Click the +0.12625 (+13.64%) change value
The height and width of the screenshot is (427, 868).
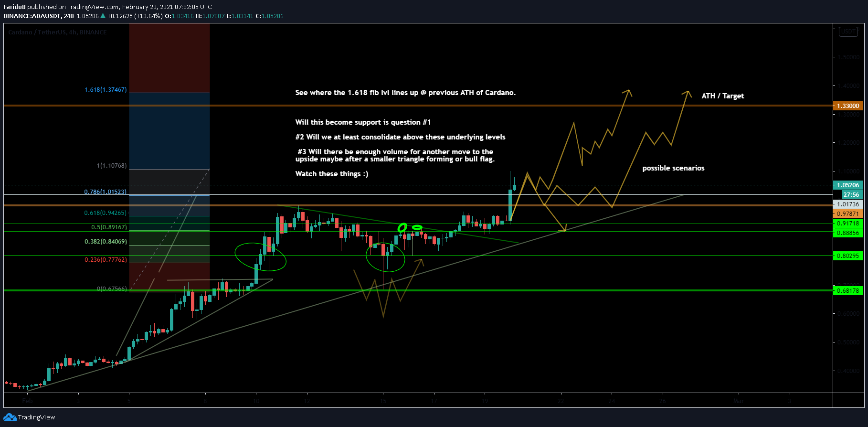[135, 16]
